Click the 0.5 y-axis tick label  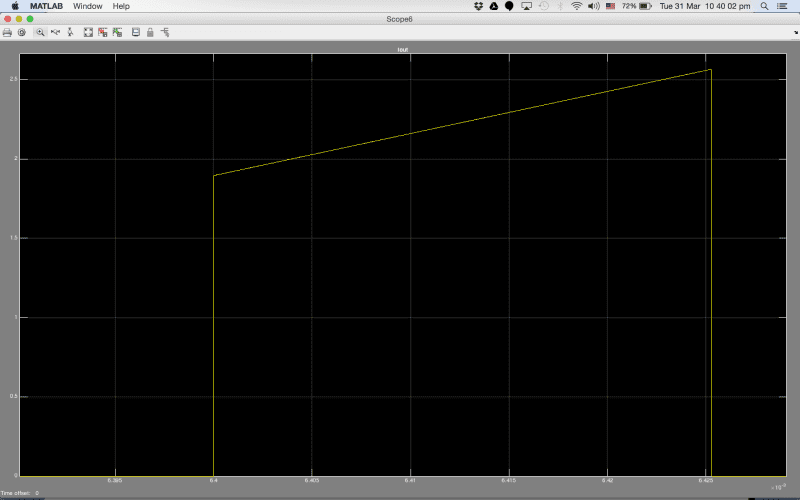(13, 397)
